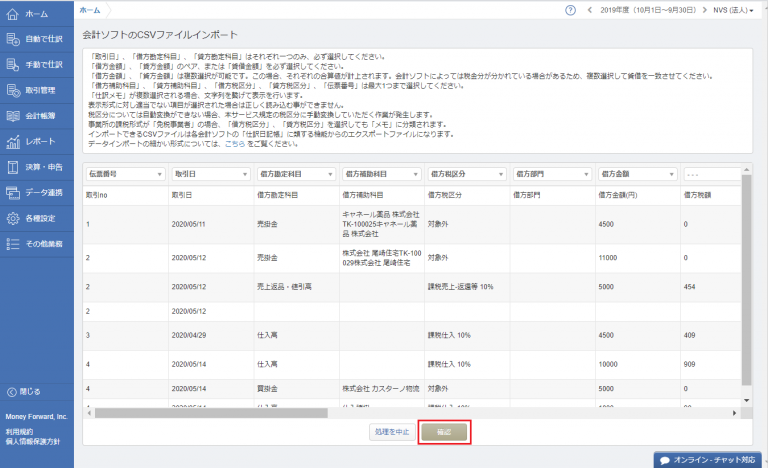Image resolution: width=768 pixels, height=468 pixels.
Task: Open help via the question mark icon
Action: (x=570, y=10)
